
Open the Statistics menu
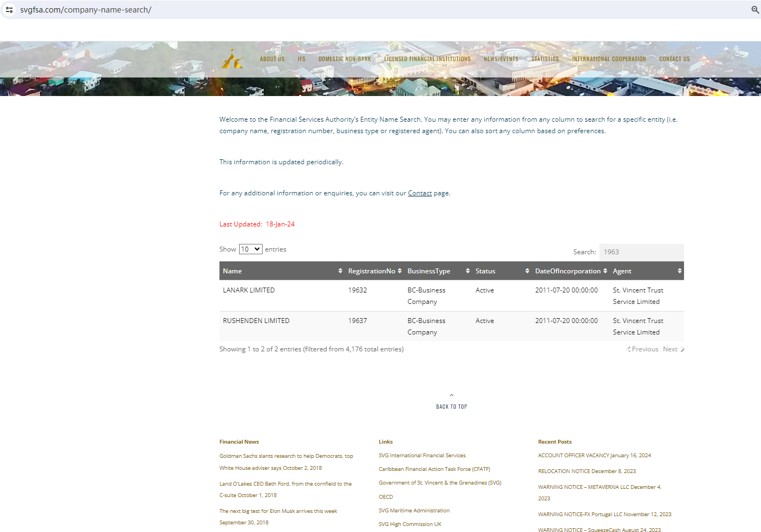click(545, 59)
